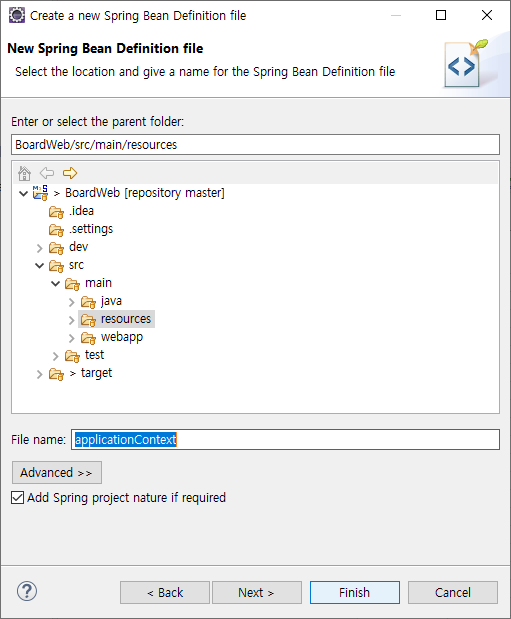Viewport: 511px width, 619px height.
Task: Toggle Add Spring project nature checkbox
Action: tap(17, 497)
